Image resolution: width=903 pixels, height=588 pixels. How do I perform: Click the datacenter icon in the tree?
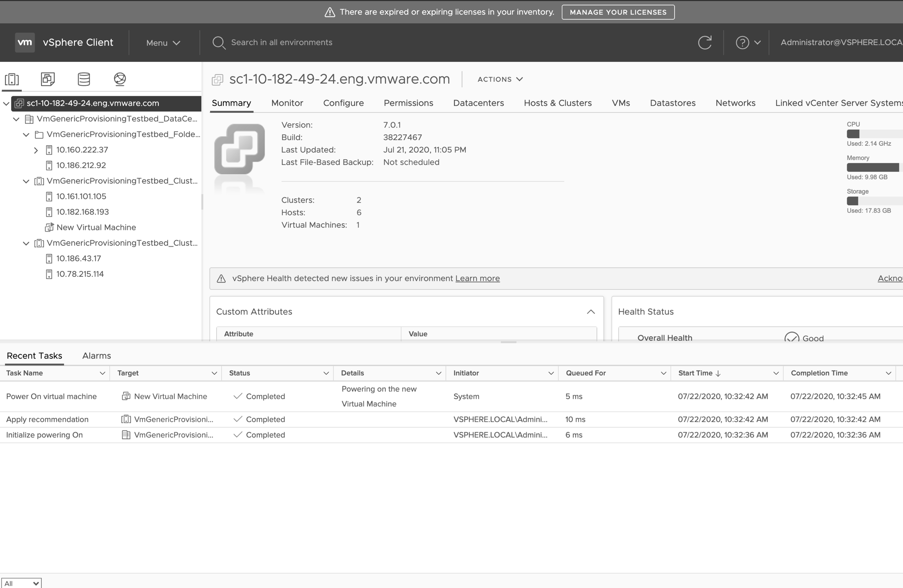pyautogui.click(x=29, y=119)
